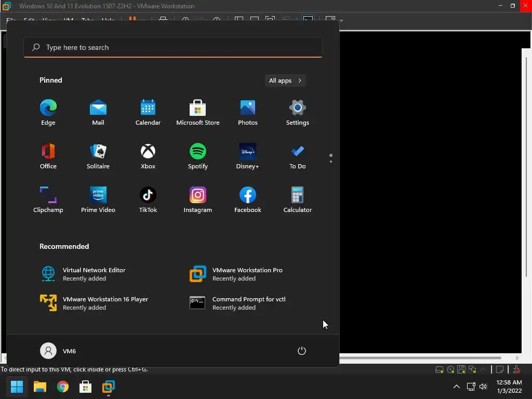Click the VMware status bar icon with red X
532x399 pixels.
click(516, 369)
